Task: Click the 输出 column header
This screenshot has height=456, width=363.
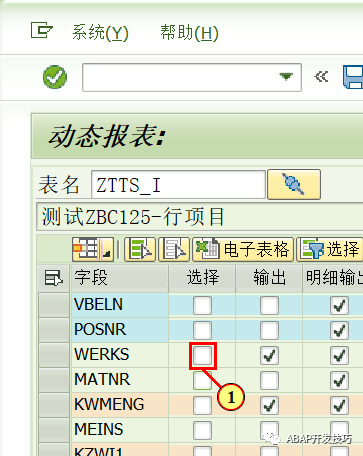Action: point(269,278)
